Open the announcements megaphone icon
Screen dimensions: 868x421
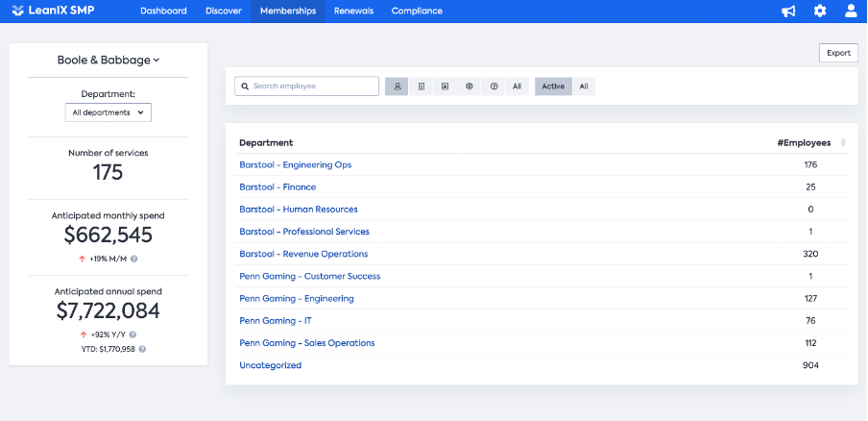(x=788, y=12)
